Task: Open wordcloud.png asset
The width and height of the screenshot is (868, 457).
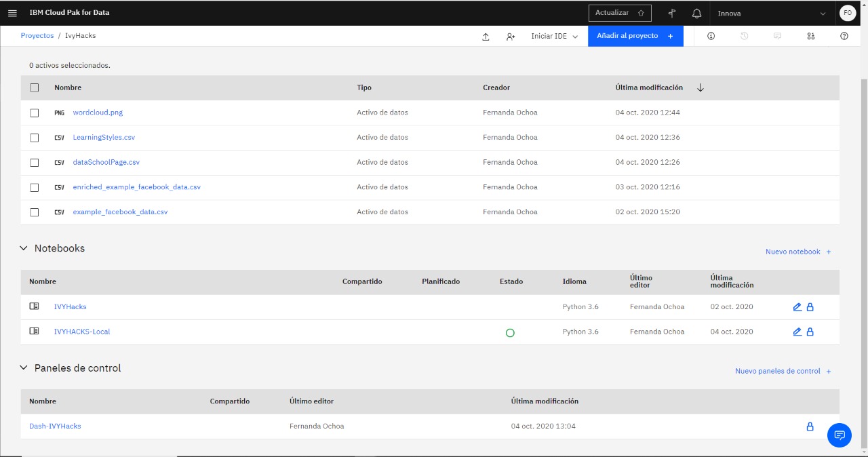Action: click(x=98, y=113)
